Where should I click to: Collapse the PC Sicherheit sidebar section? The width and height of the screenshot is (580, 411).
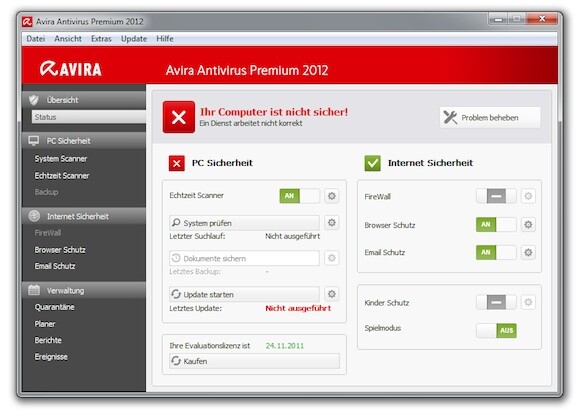point(84,141)
